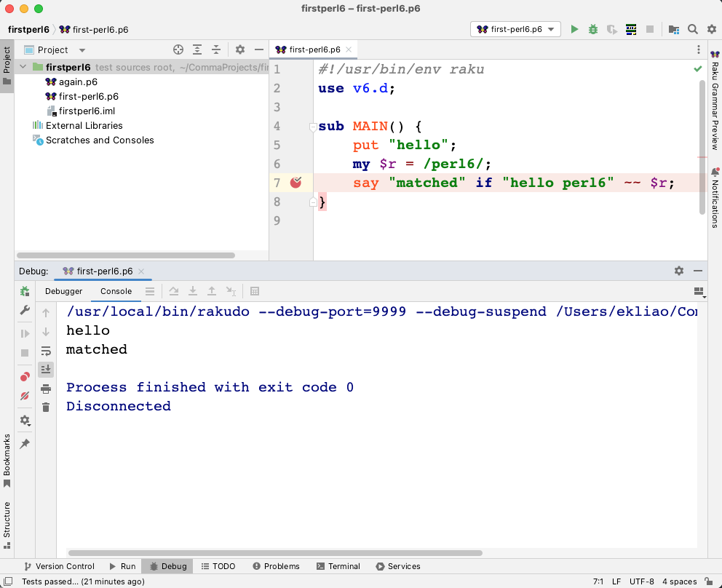Print console output with printer icon
The height and width of the screenshot is (588, 722).
[x=46, y=389]
